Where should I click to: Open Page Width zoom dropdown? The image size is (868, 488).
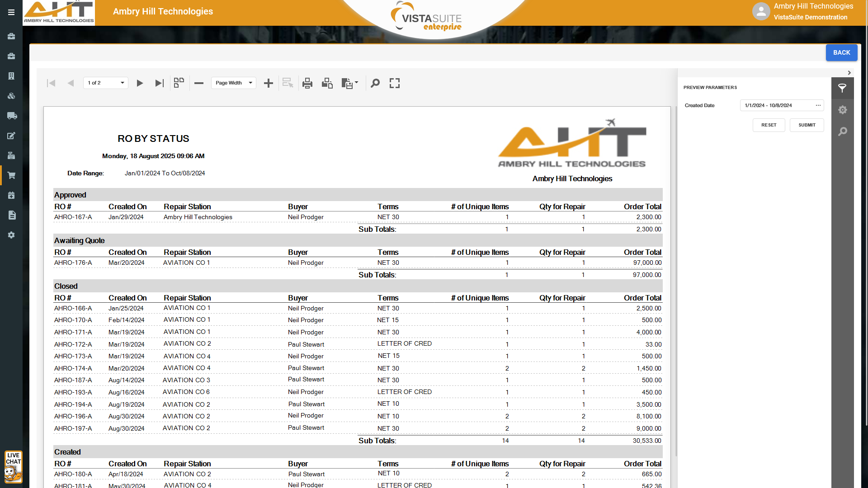click(x=233, y=83)
